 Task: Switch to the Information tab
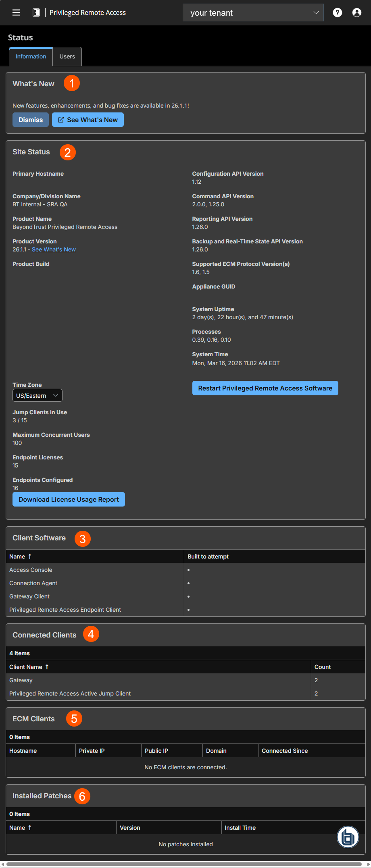31,56
